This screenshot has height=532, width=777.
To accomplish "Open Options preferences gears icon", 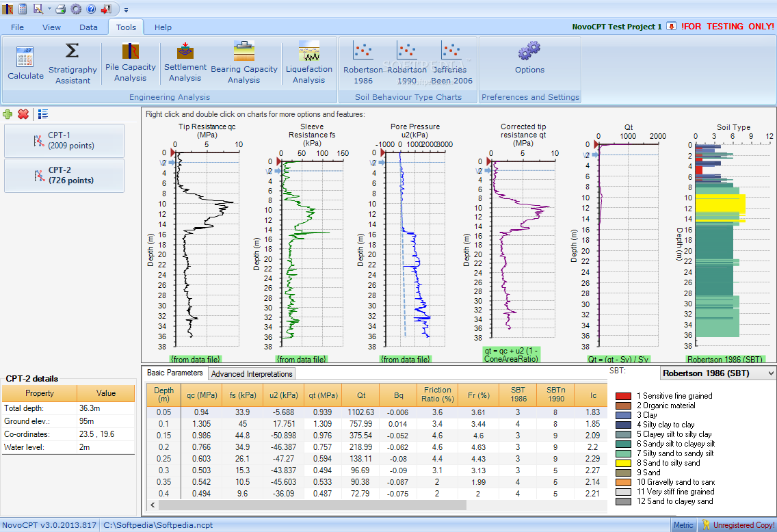I will pos(529,51).
